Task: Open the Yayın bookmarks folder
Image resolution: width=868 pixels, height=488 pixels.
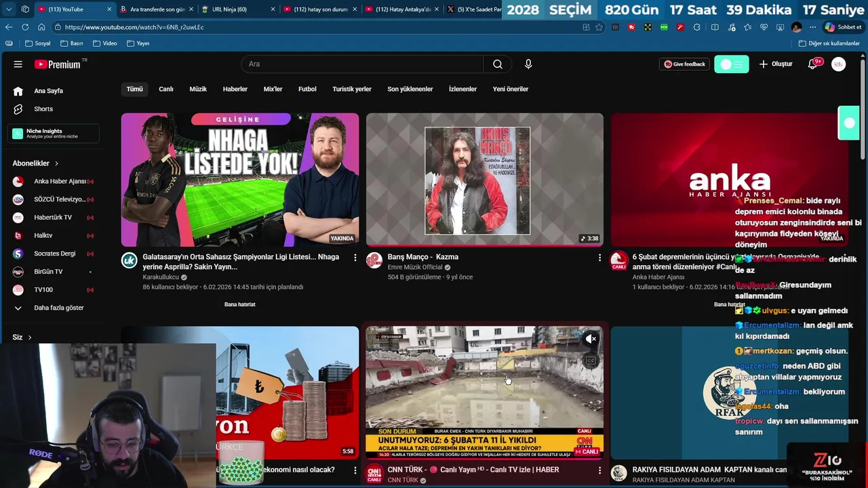Action: 138,43
